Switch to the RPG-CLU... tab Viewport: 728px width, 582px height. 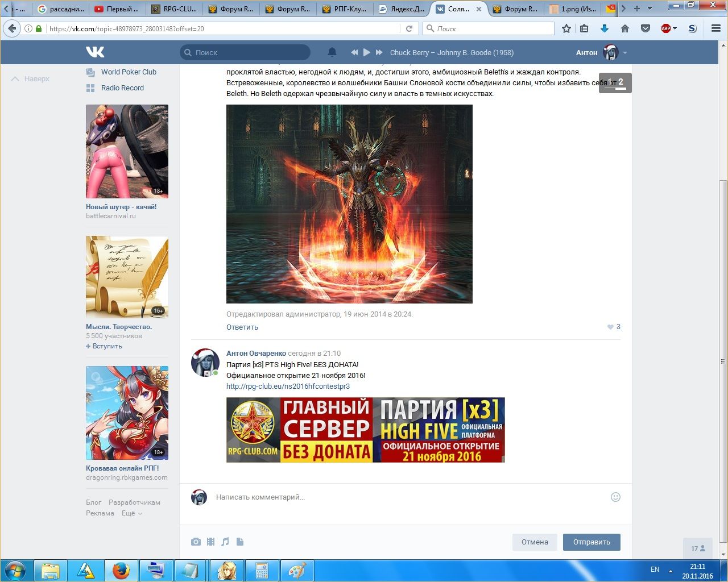coord(174,9)
